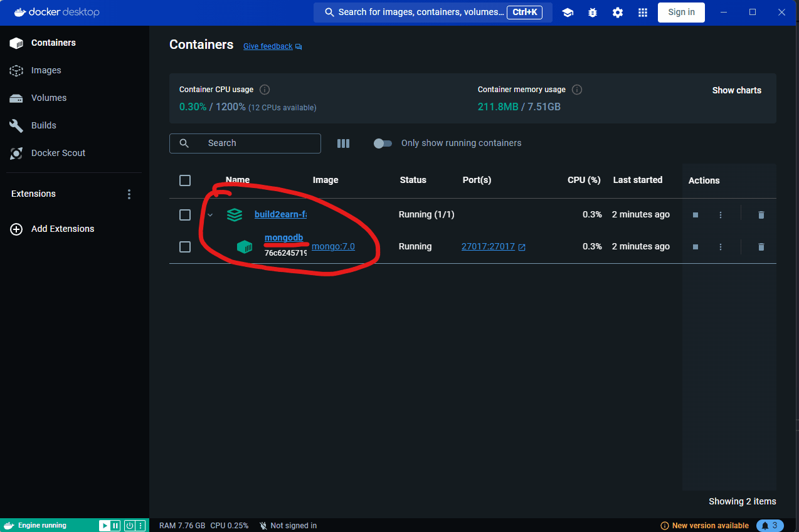Enable Only show running containers
The height and width of the screenshot is (532, 799).
pos(383,143)
